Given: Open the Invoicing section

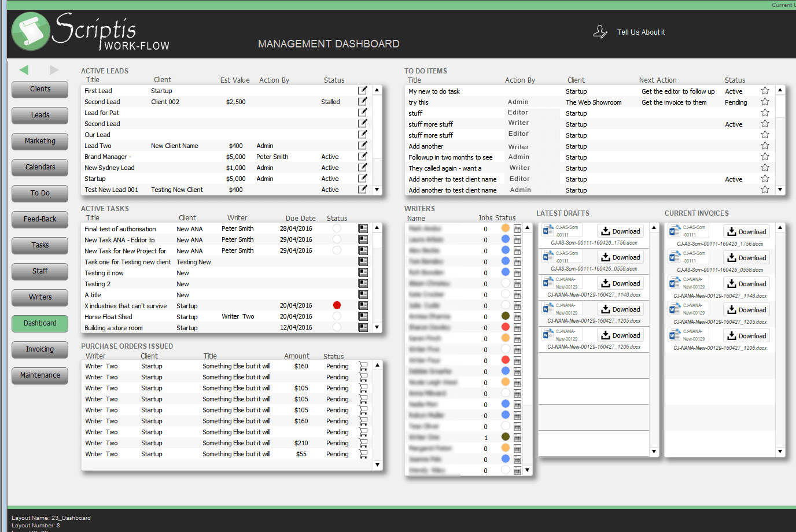Looking at the screenshot, I should (x=40, y=349).
